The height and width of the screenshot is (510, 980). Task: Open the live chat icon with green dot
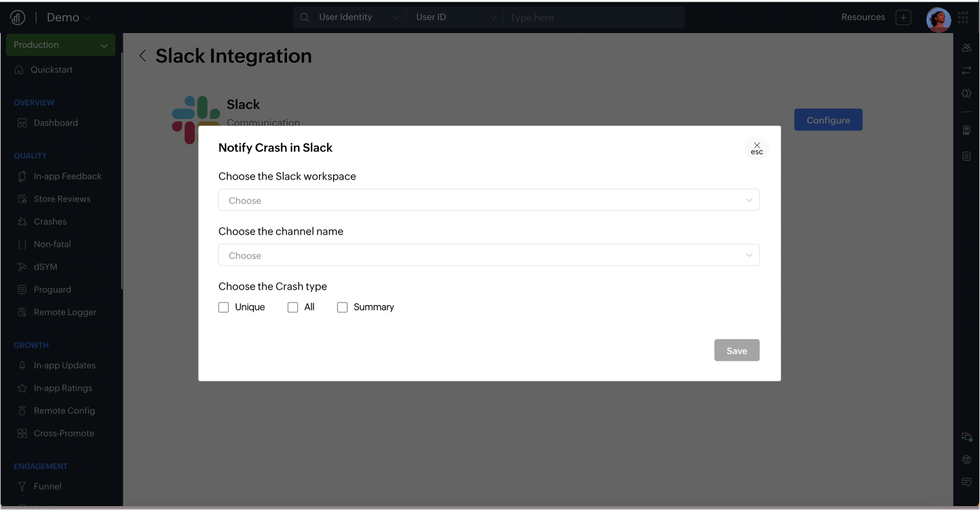click(966, 436)
